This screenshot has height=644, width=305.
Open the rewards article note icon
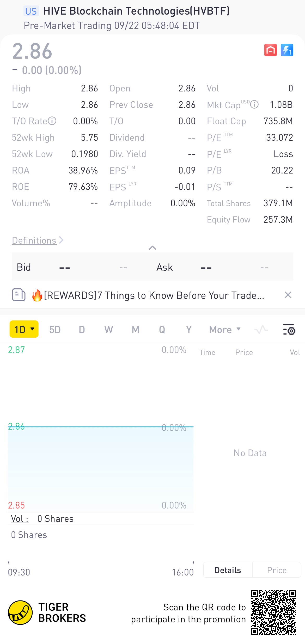(19, 295)
